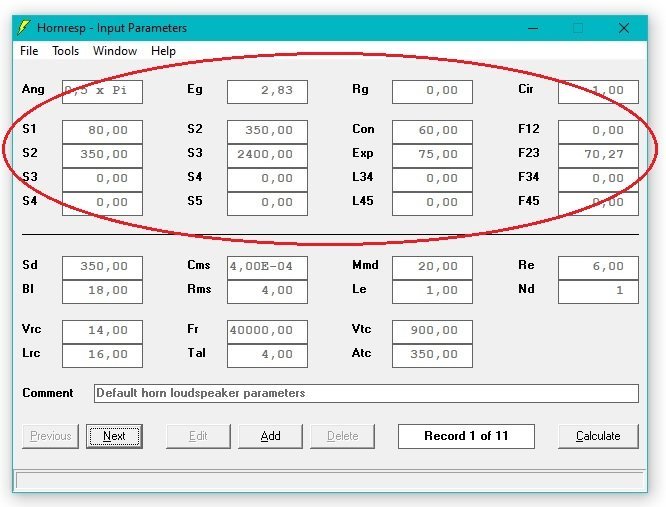Screen dimensions: 666x507
Task: Click the Hornresp lightning bolt title icon
Action: pyautogui.click(x=24, y=28)
